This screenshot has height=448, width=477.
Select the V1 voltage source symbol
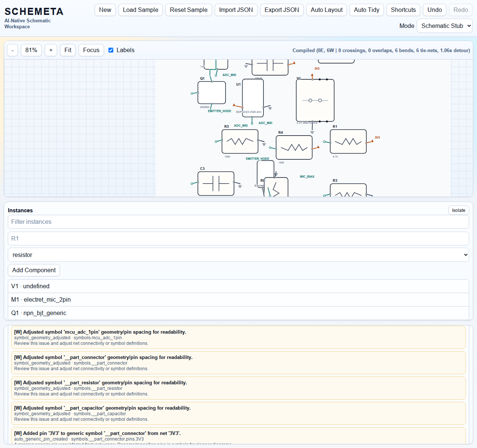pyautogui.click(x=315, y=101)
